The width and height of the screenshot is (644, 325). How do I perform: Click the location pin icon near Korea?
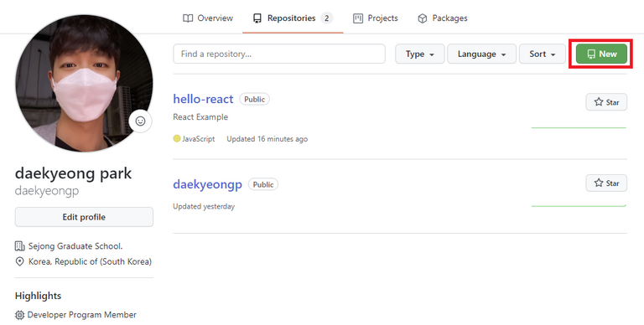point(20,261)
